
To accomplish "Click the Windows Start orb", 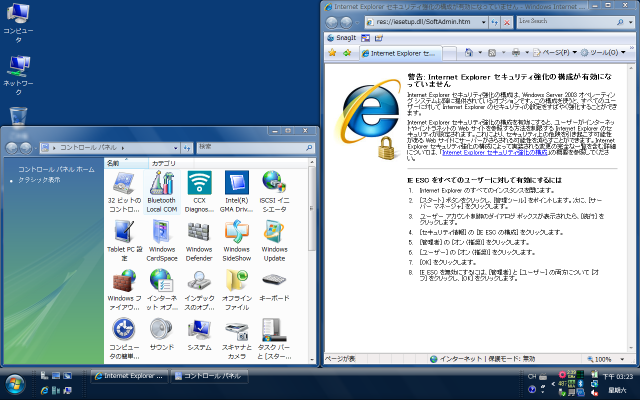I will point(15,384).
